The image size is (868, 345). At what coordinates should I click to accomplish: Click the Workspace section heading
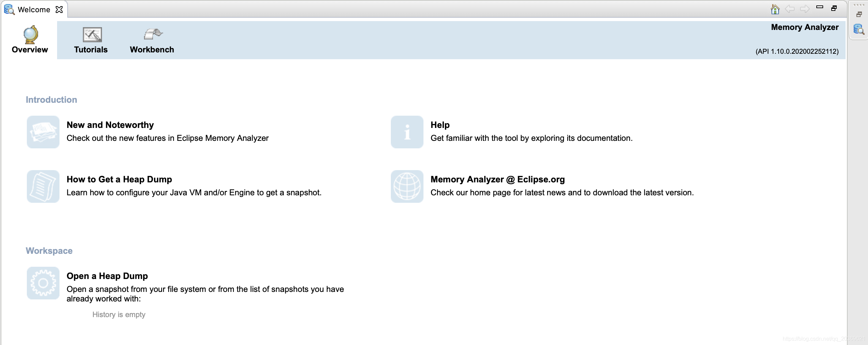(x=49, y=251)
